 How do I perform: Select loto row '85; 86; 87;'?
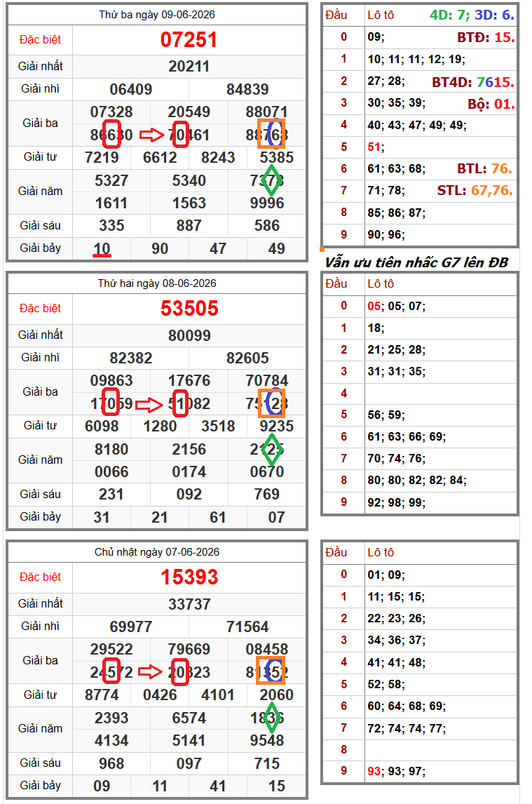point(396,213)
